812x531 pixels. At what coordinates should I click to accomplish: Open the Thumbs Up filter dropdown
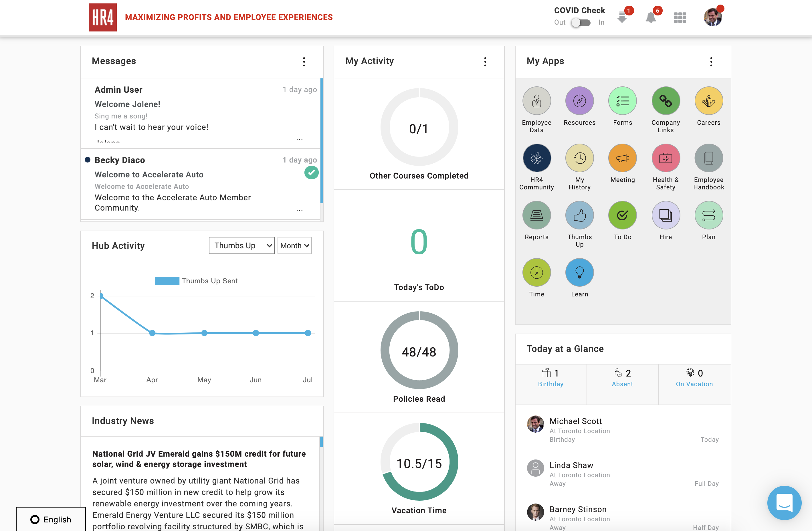tap(241, 245)
